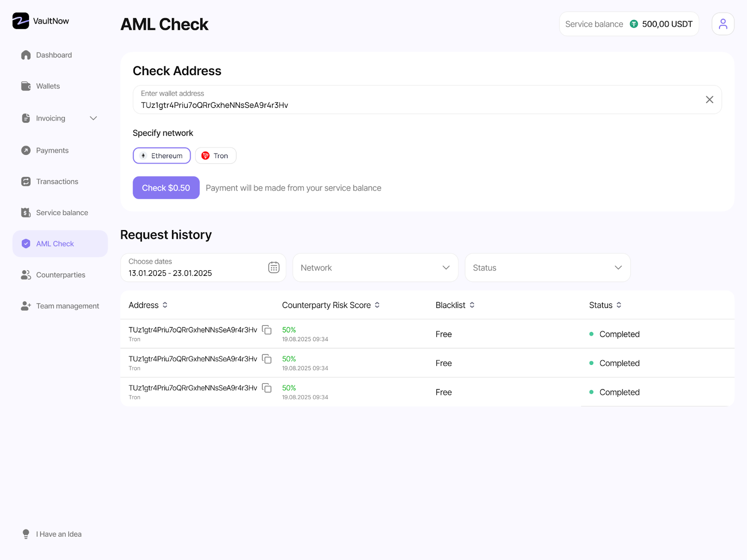Click the VaultNow logo
Screen dimensions: 747x560
[40, 21]
